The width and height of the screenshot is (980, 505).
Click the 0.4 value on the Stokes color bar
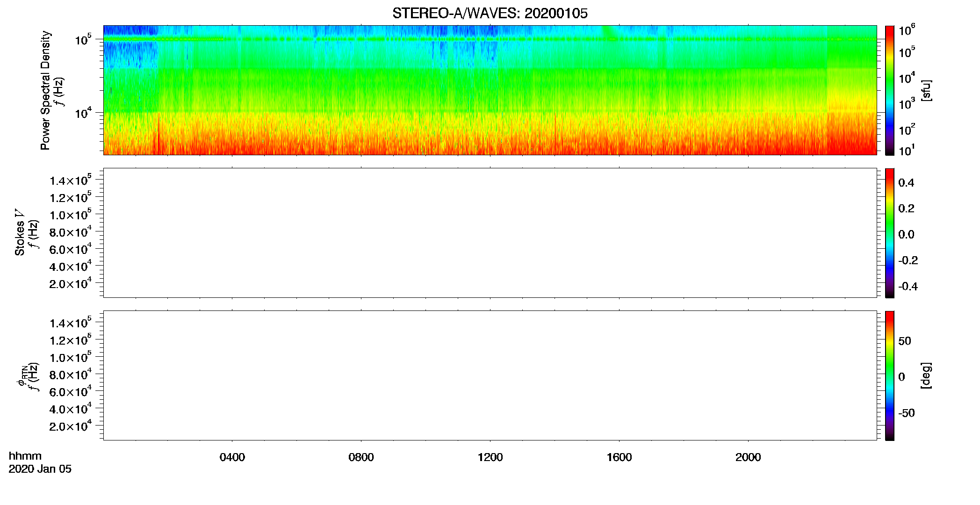(906, 183)
